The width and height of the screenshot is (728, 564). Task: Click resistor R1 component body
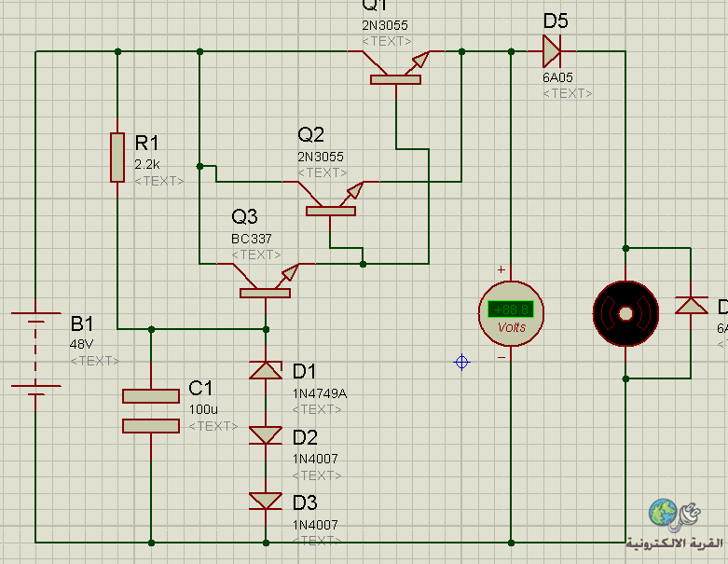[x=117, y=158]
